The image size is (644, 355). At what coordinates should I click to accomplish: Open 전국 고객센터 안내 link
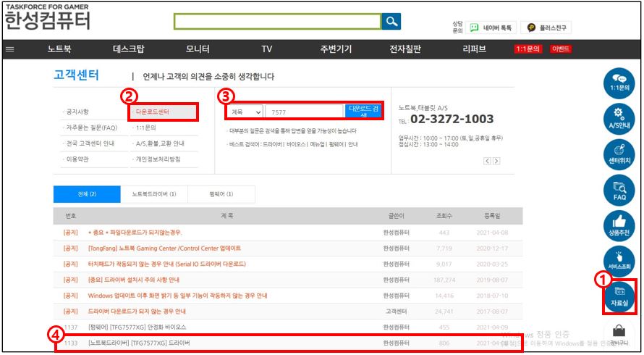pyautogui.click(x=90, y=143)
